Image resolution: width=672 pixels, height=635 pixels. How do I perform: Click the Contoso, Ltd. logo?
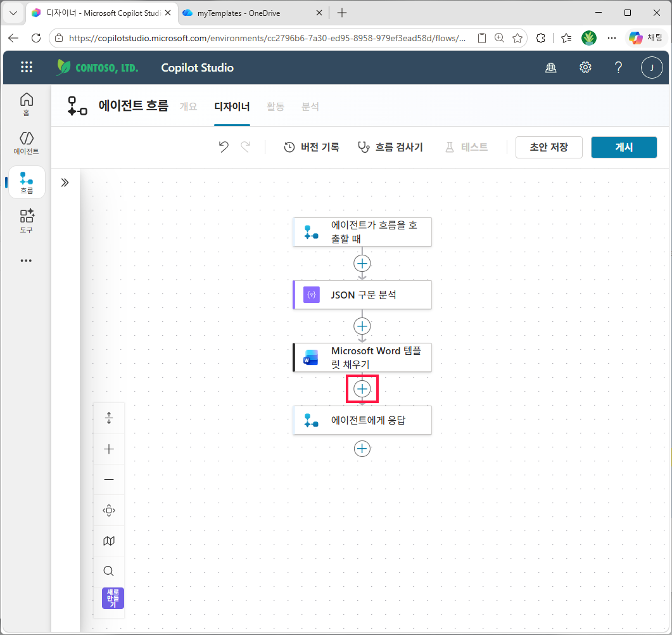pyautogui.click(x=98, y=67)
